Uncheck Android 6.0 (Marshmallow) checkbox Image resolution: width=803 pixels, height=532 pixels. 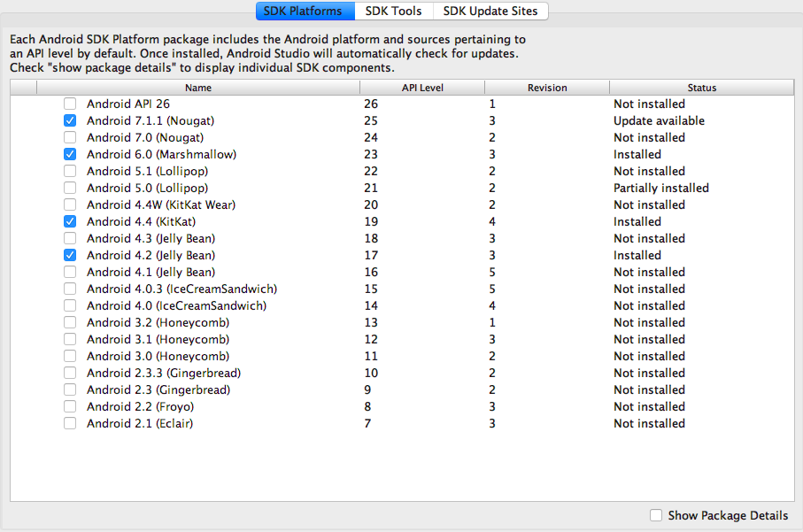(70, 154)
